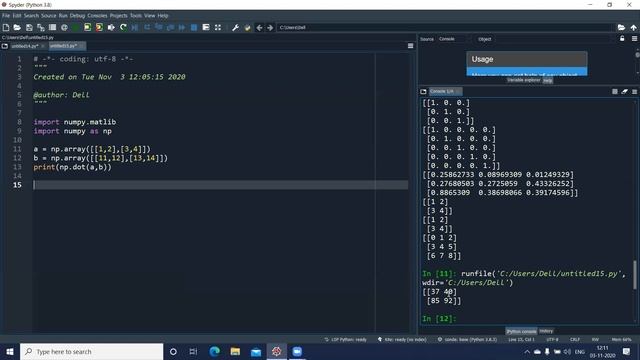Open the Windows Start menu

coord(10,351)
